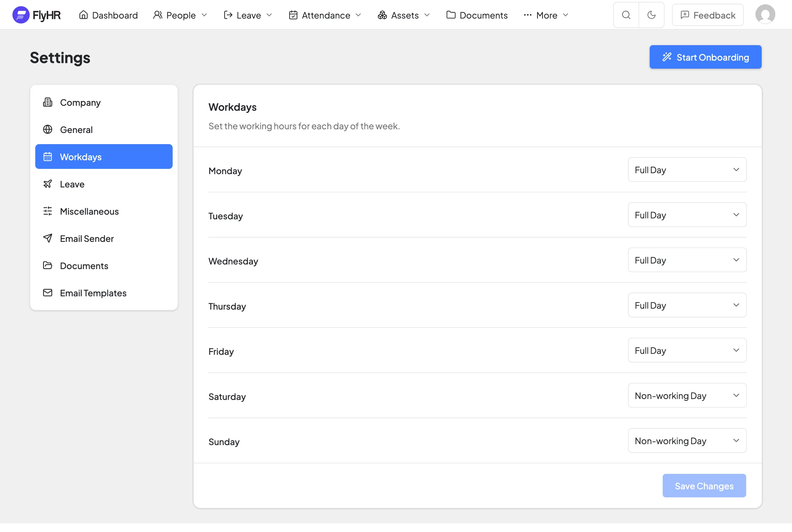Open the Saturday Non-working Day dropdown

pos(687,395)
